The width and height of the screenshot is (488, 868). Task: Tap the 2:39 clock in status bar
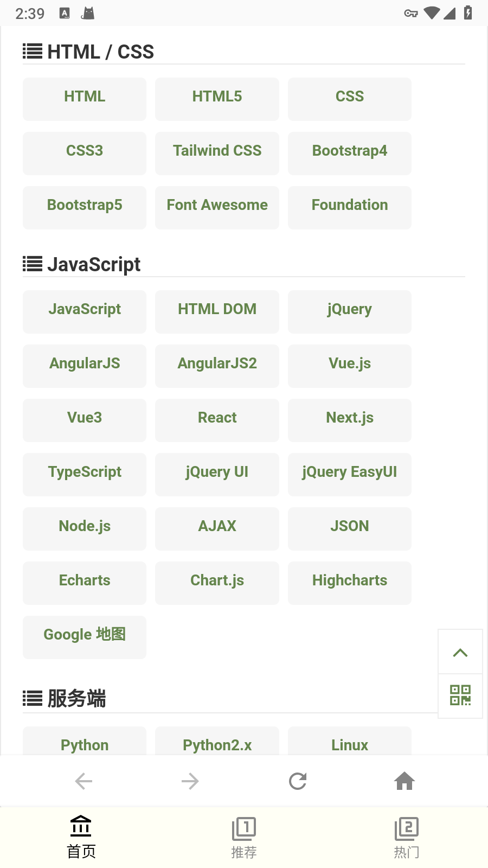tap(30, 14)
